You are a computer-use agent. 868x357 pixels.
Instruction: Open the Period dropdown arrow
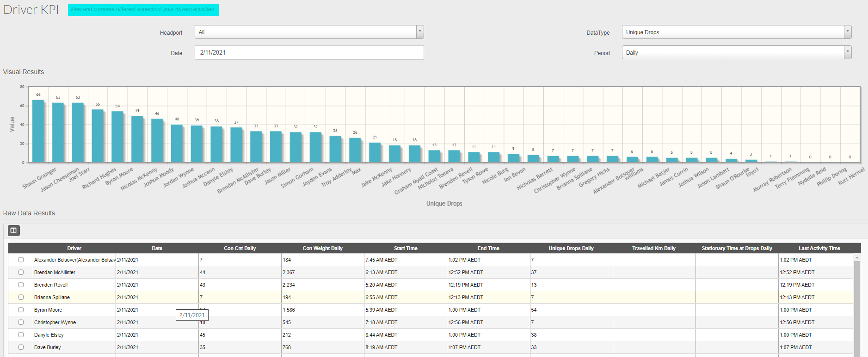click(848, 52)
